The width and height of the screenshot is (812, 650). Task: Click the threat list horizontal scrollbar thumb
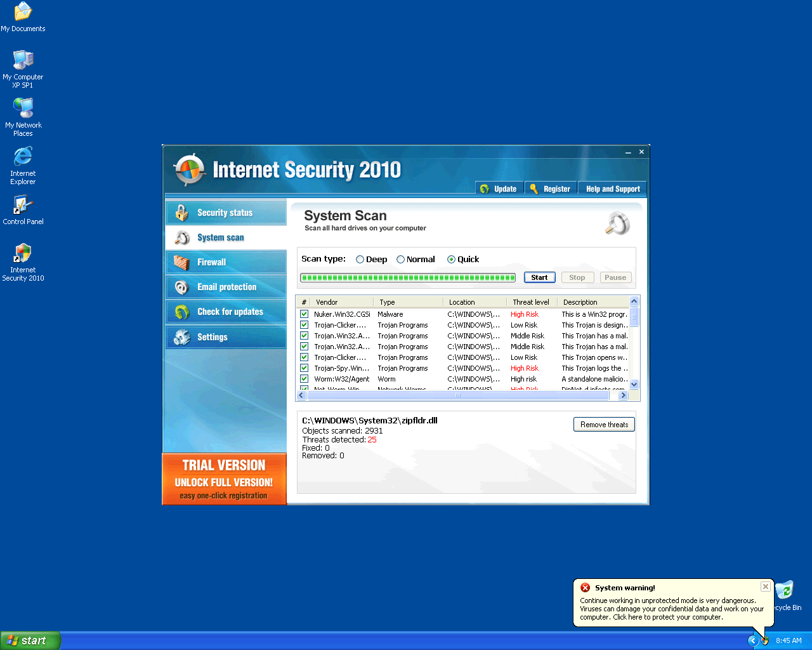coord(458,395)
